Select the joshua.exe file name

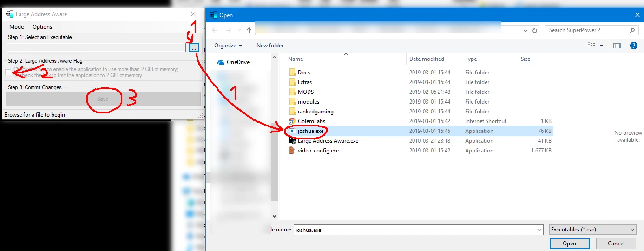click(x=310, y=131)
